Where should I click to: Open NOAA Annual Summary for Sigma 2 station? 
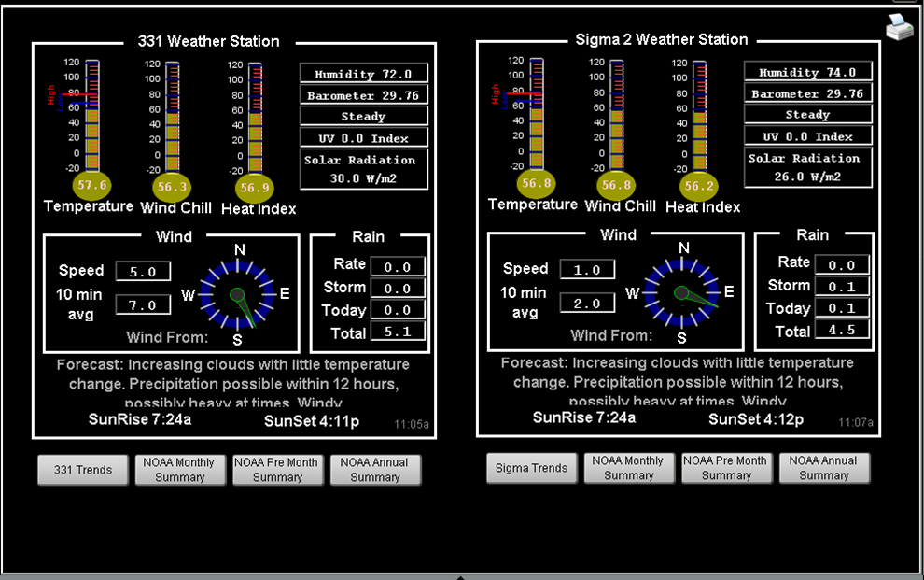coord(824,468)
